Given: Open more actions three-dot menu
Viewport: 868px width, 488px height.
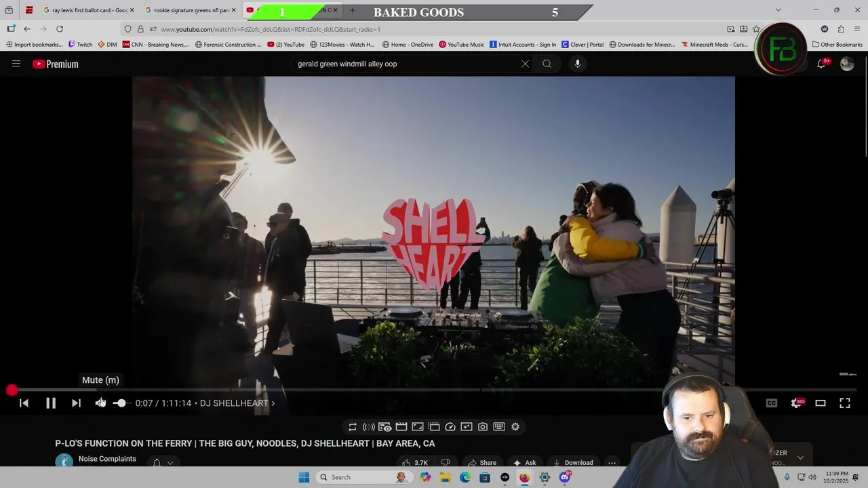Looking at the screenshot, I should [x=612, y=463].
